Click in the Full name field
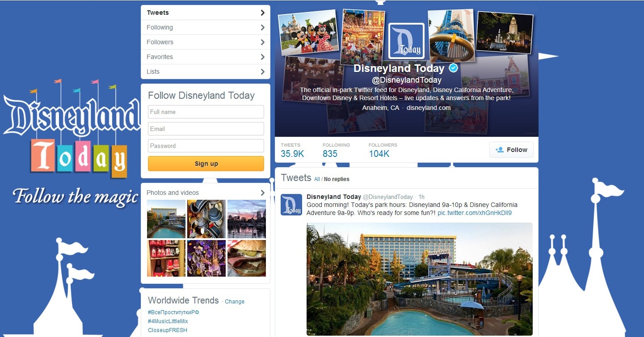The width and height of the screenshot is (644, 337). click(206, 112)
